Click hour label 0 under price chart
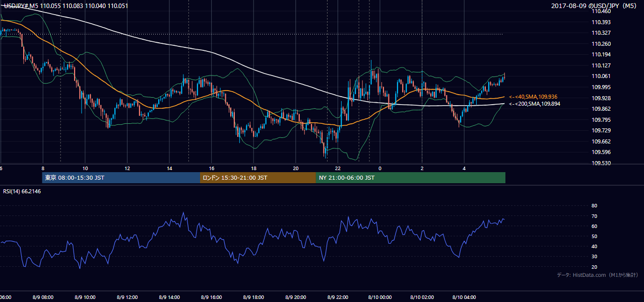644x302 pixels. [x=380, y=168]
